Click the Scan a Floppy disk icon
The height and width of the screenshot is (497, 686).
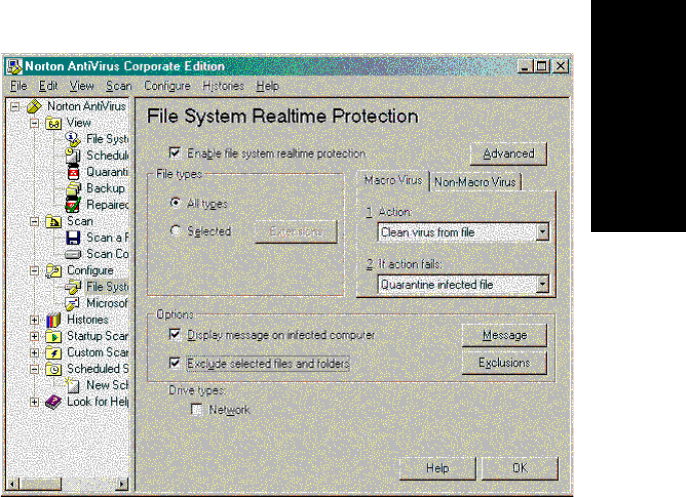(x=73, y=238)
